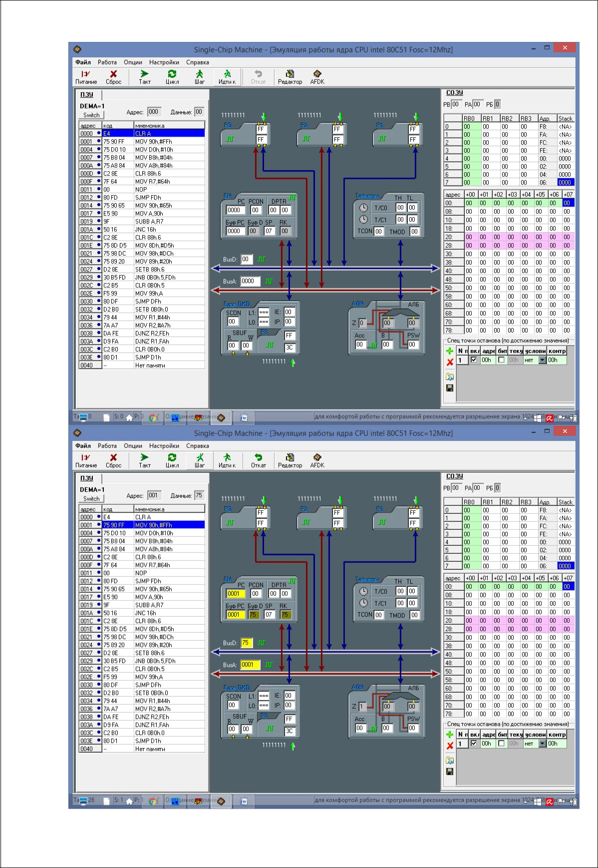The height and width of the screenshot is (868, 598).
Task: Select ПЗУ tab in upper window
Action: tap(86, 94)
